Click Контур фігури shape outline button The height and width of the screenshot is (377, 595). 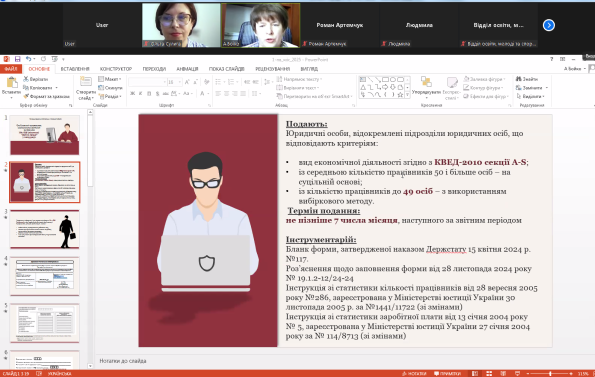tap(484, 88)
